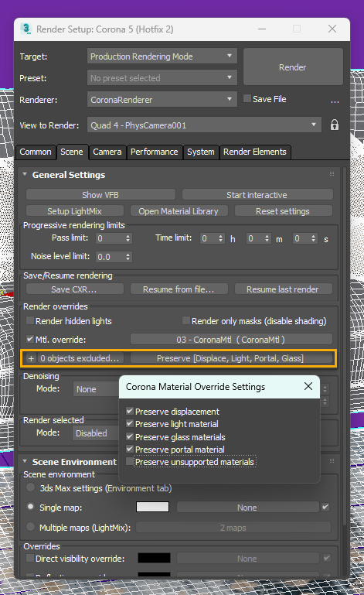Uncheck Preserve glass materials option

[130, 436]
